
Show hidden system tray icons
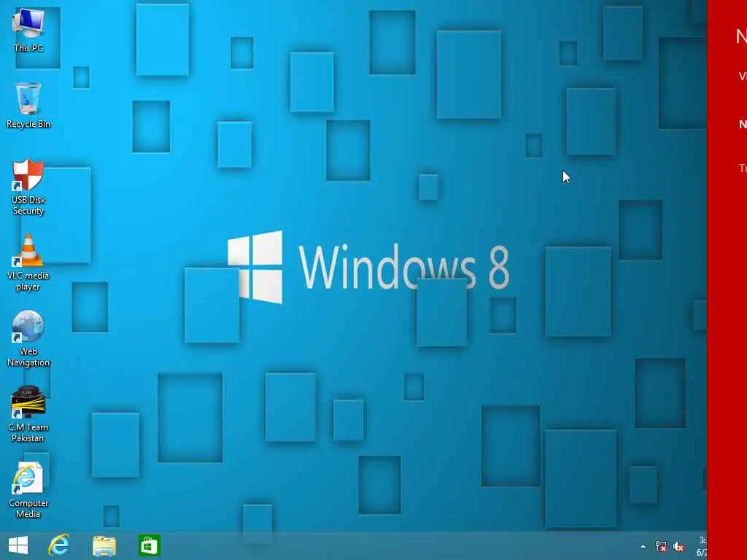tap(643, 546)
